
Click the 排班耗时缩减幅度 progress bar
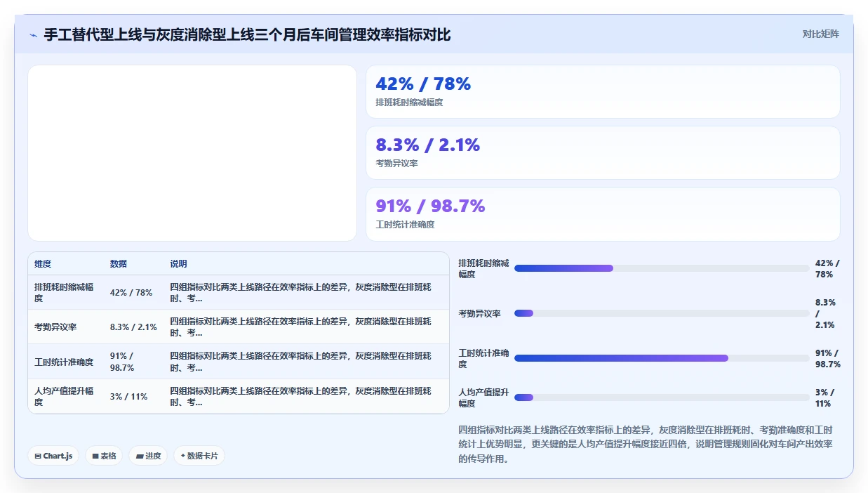(x=662, y=268)
